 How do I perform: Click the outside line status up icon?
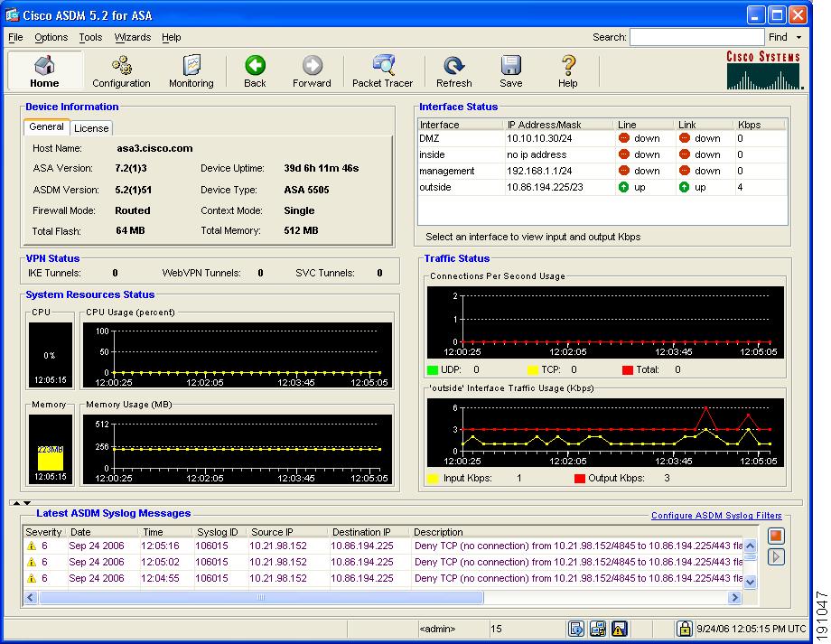tap(624, 187)
